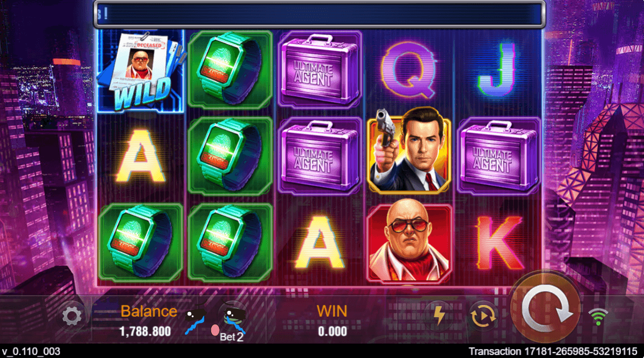Click the Transaction number text

553,351
